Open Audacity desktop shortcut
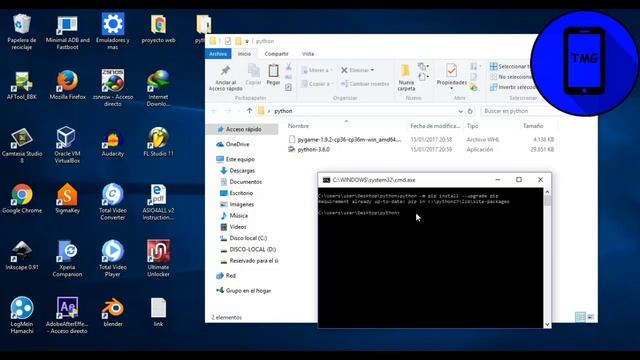 pos(113,143)
